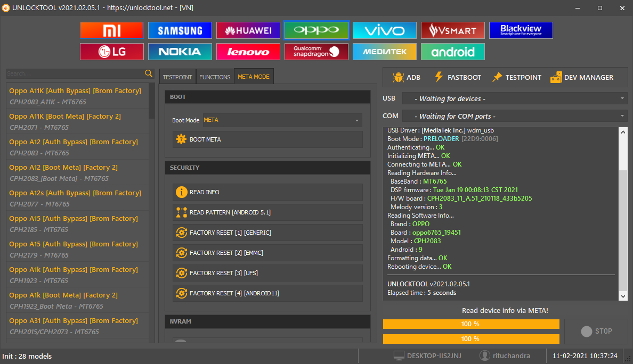Open the USB devices dropdown
Image resolution: width=633 pixels, height=364 pixels.
click(x=515, y=99)
